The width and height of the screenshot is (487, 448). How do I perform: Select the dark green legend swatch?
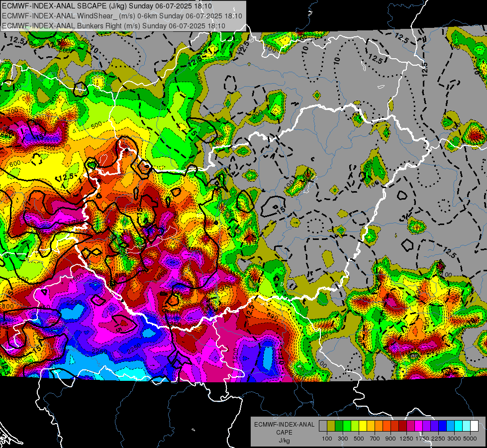(339, 426)
